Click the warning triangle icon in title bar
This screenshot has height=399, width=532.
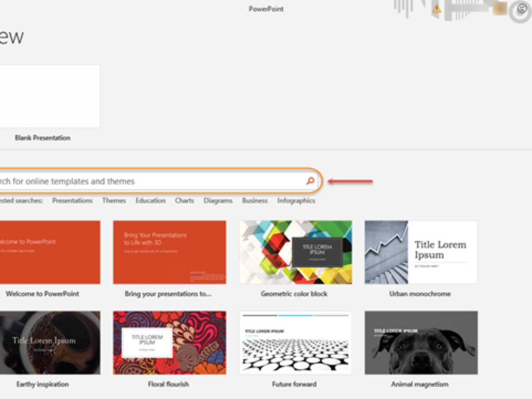437,8
